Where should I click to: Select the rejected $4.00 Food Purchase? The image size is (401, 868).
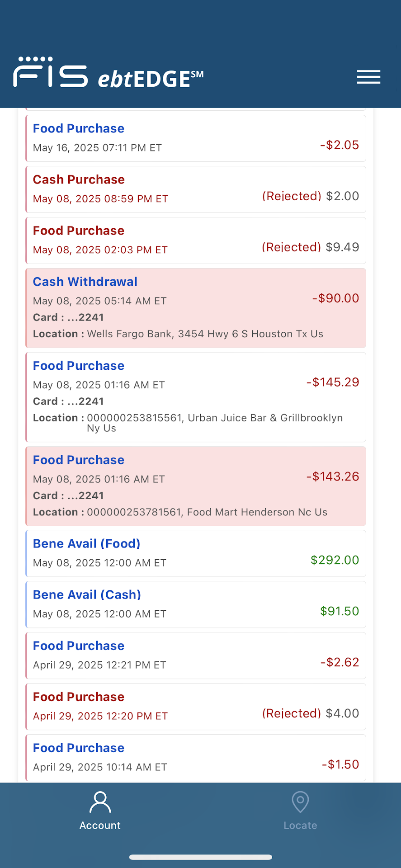tap(196, 707)
